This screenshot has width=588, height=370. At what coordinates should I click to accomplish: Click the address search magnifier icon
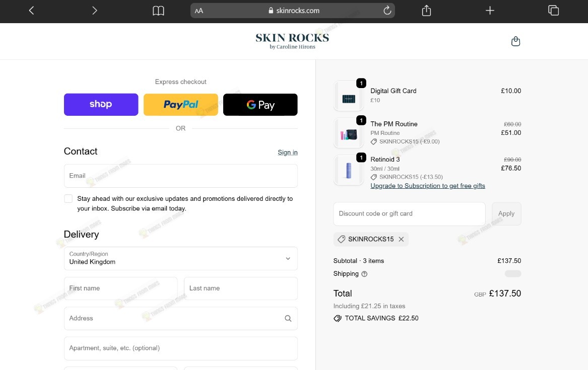point(288,318)
